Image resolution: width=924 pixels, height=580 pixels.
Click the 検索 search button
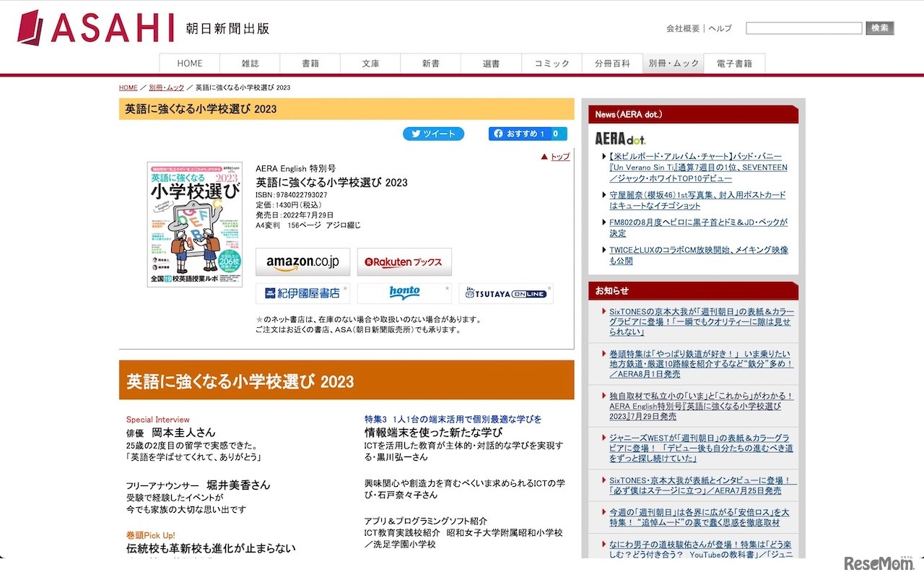coord(880,28)
